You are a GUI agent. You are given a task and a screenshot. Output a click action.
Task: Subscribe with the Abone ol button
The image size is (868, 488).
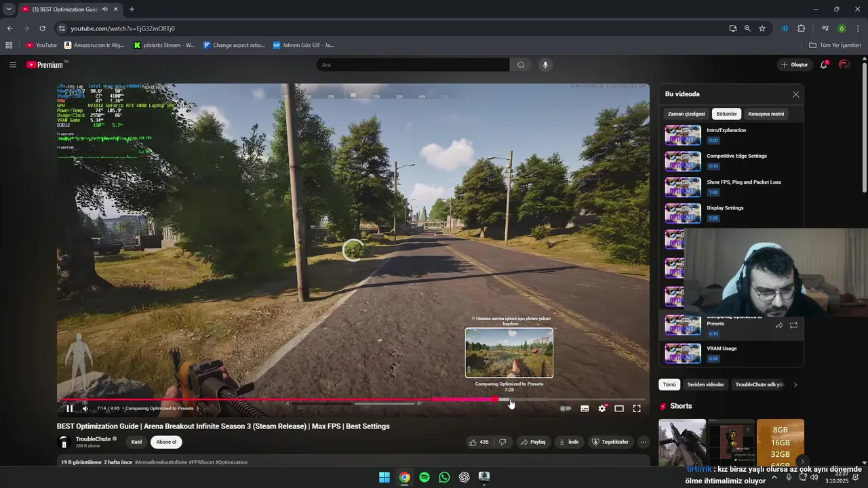point(166,442)
